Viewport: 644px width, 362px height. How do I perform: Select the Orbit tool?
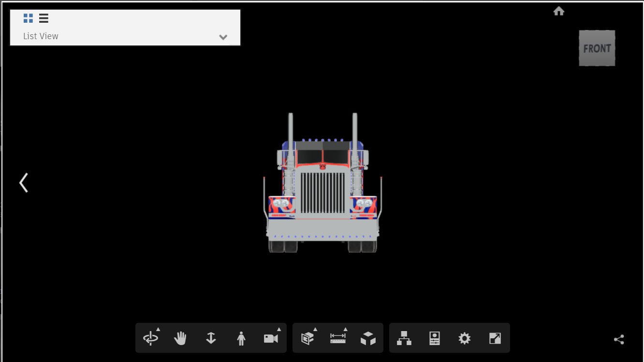(151, 338)
